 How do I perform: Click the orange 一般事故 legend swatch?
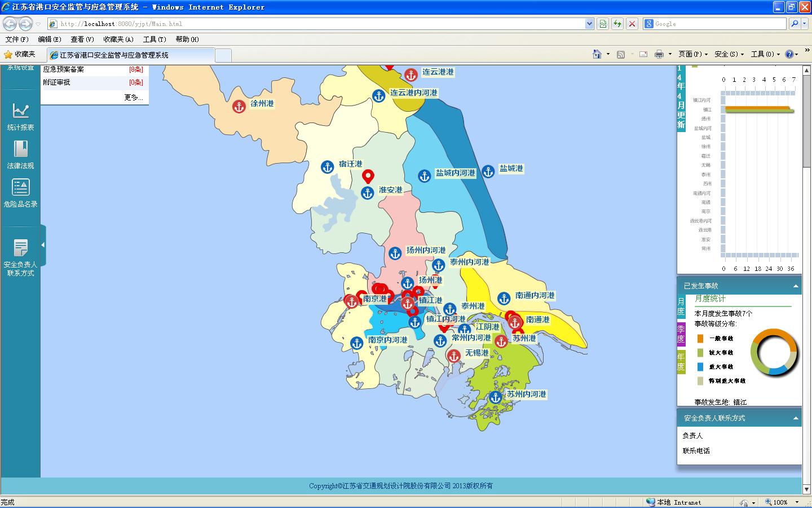pyautogui.click(x=700, y=339)
